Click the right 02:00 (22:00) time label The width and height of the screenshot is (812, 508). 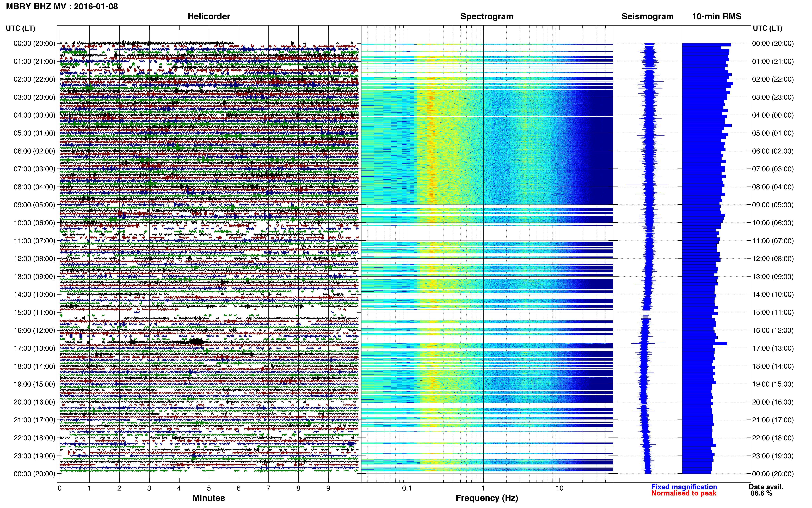click(773, 79)
